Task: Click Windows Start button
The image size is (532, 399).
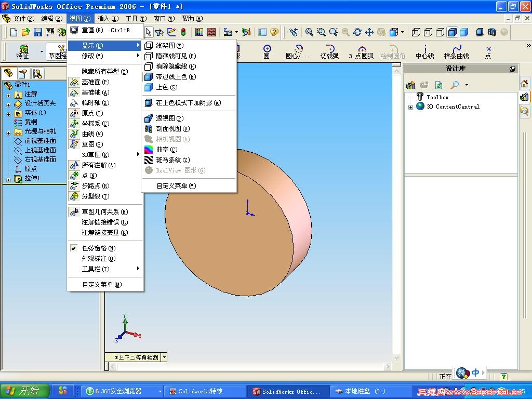Action: pos(24,391)
